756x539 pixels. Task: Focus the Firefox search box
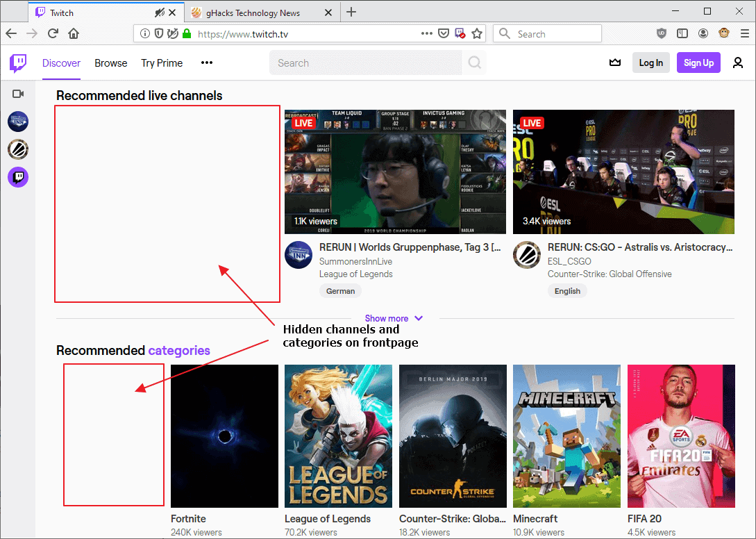pos(547,34)
